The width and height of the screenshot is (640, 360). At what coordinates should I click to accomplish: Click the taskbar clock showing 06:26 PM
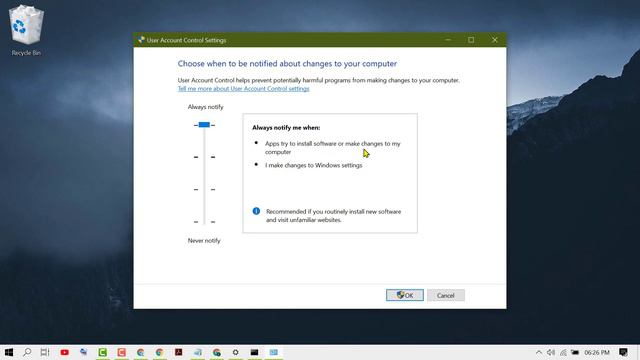tap(597, 352)
